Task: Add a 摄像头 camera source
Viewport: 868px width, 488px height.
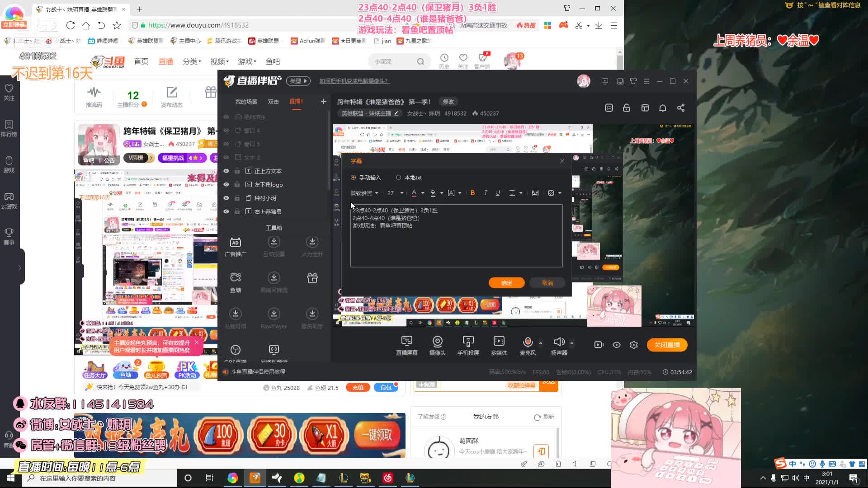Action: [437, 346]
